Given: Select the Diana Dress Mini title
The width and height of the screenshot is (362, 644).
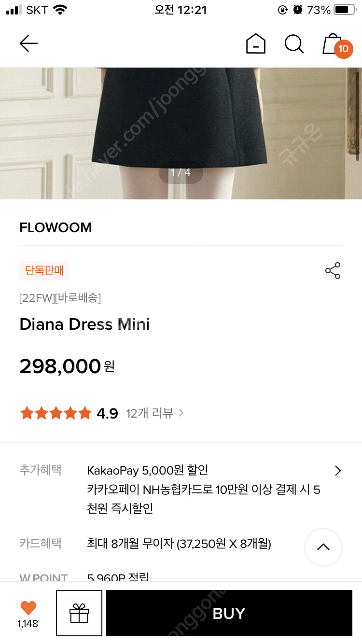Looking at the screenshot, I should [x=84, y=324].
